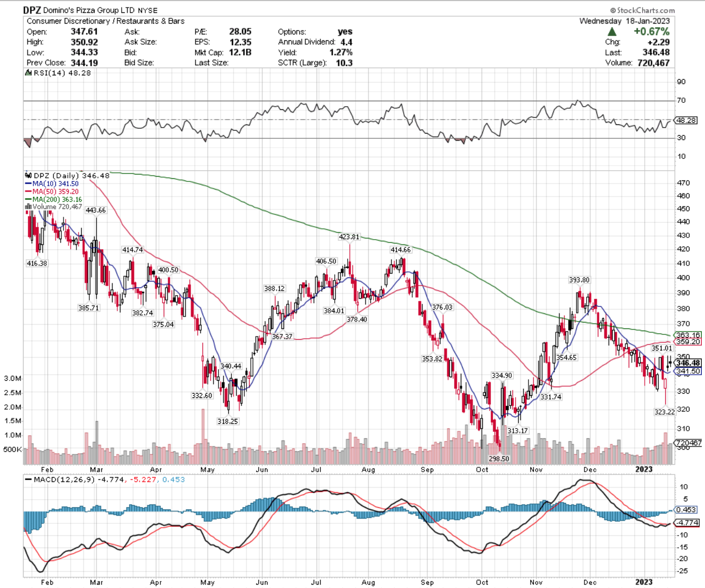Click the 332.60 price annotation

click(x=202, y=395)
